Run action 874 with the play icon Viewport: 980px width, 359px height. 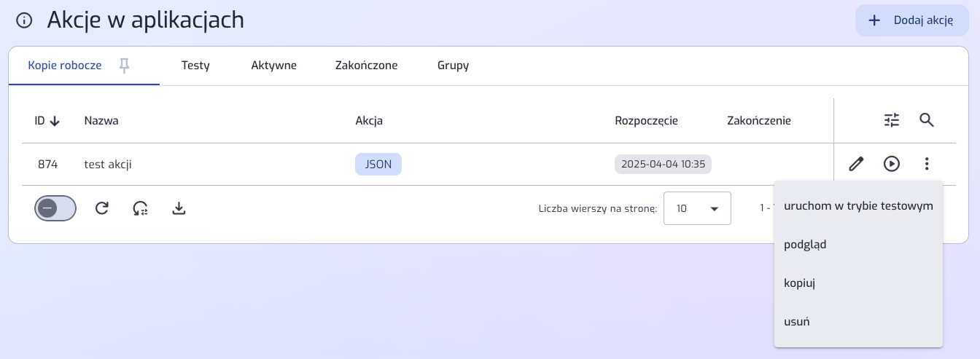(892, 164)
